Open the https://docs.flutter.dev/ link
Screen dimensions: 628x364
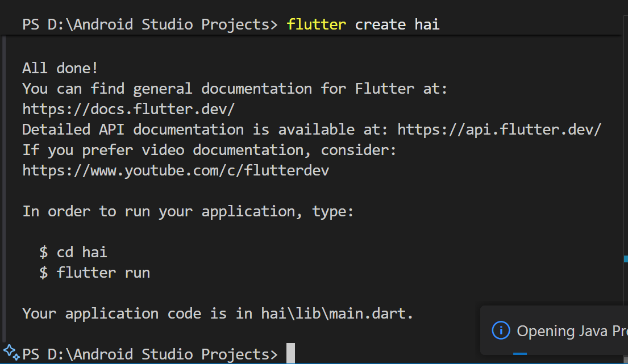pos(128,109)
